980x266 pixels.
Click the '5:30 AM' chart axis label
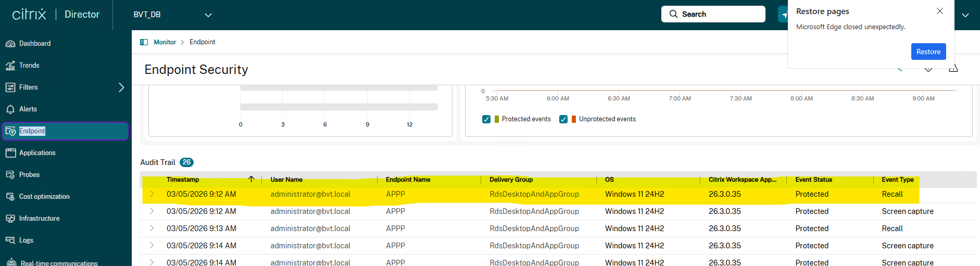point(497,98)
